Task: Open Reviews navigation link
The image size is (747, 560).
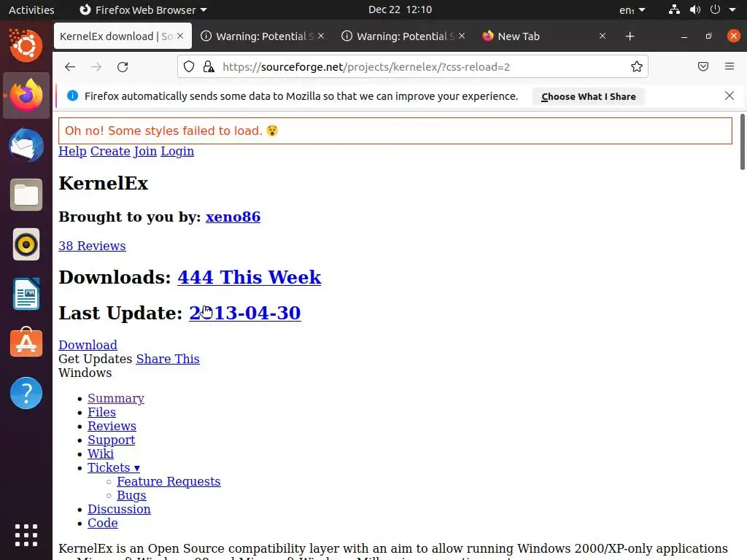Action: (x=112, y=426)
